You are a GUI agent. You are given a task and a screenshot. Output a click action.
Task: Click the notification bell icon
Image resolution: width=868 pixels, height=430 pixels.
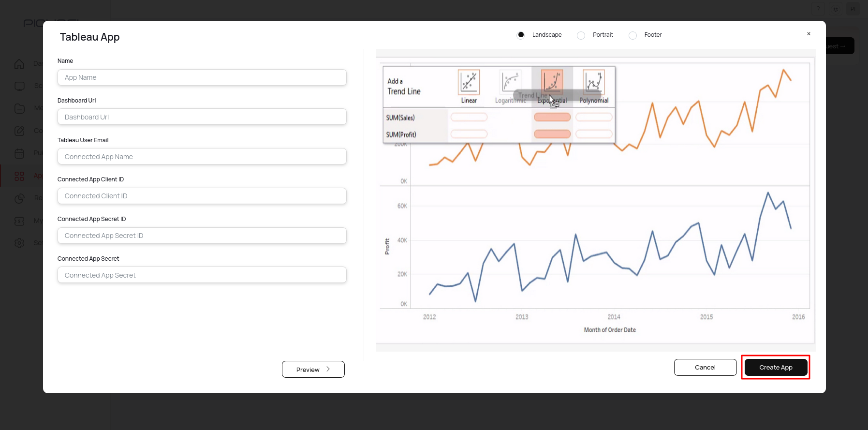point(835,9)
